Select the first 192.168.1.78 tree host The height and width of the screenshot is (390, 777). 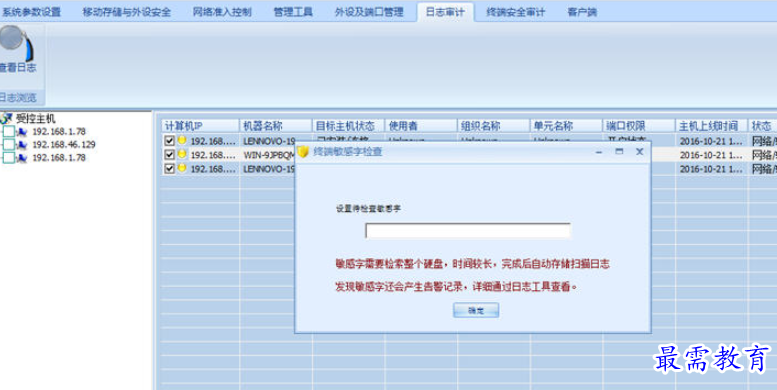(x=59, y=131)
